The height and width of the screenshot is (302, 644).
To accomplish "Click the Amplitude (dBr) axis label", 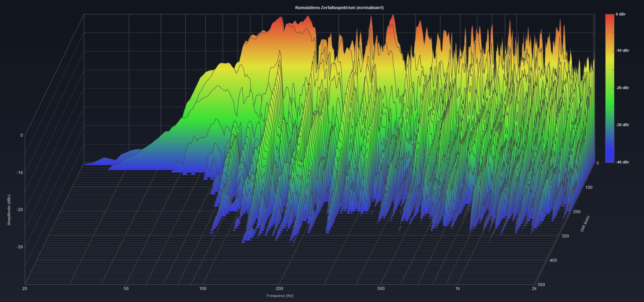I will pyautogui.click(x=9, y=210).
